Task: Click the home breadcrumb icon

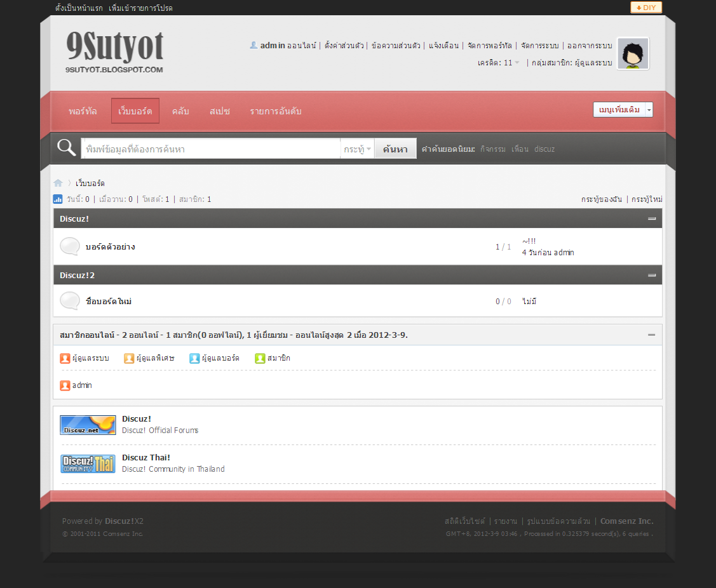Action: [58, 183]
